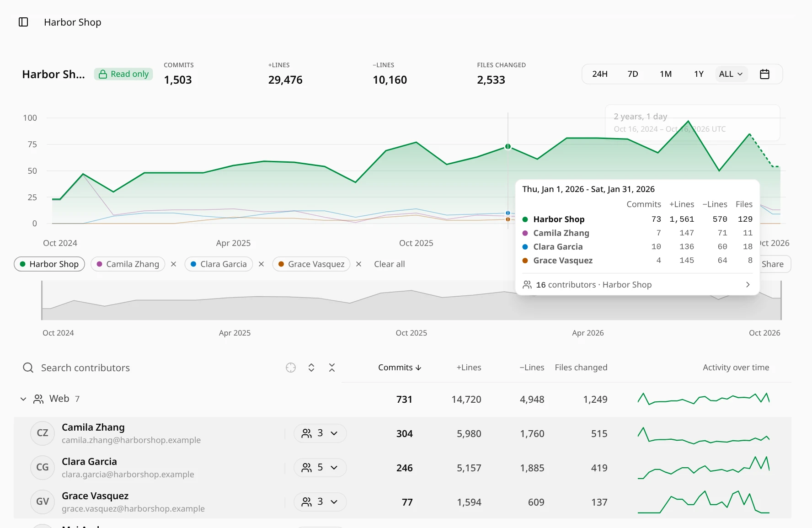
Task: Toggle Harbor Shop series chip
Action: 49,264
